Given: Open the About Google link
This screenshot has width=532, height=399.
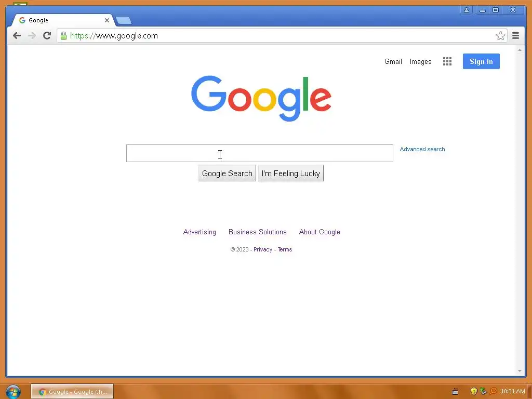Looking at the screenshot, I should coord(320,232).
